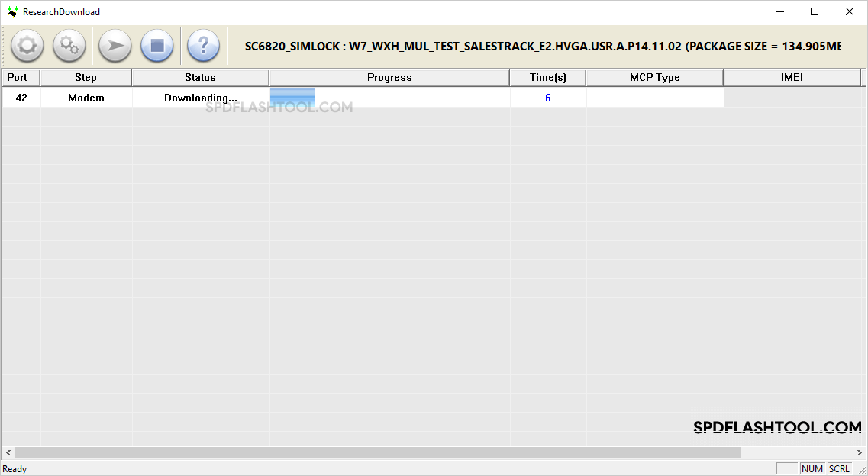868x476 pixels.
Task: Click the MCP Type dash cell
Action: pos(655,98)
